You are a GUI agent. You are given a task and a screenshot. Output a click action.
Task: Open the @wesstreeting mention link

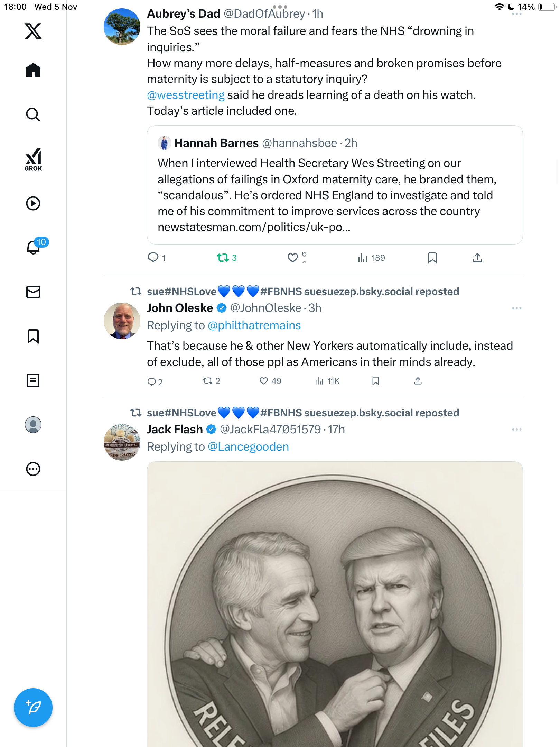coord(186,95)
